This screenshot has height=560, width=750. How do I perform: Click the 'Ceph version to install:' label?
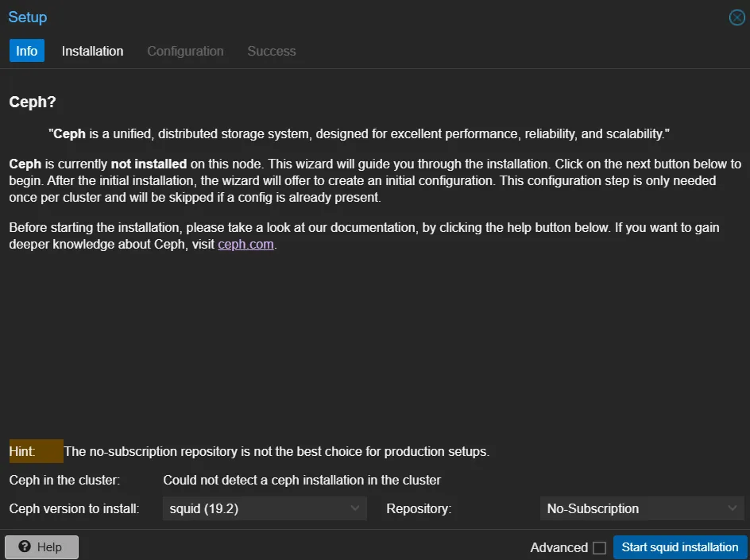click(74, 509)
